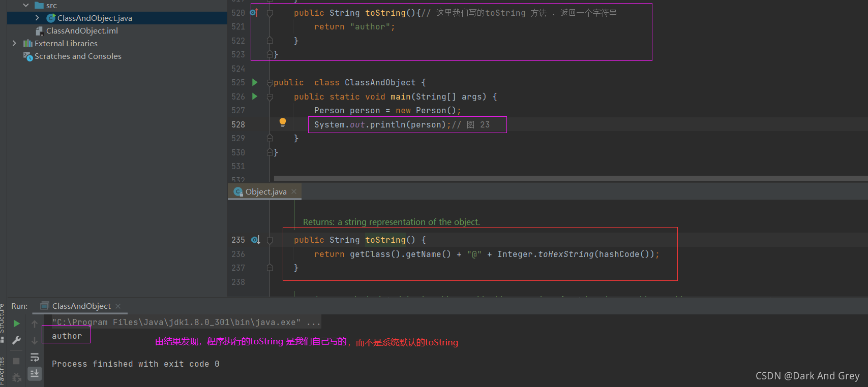Screen dimensions: 868x387
Task: Click the Scratches and Consoles icon
Action: 28,56
